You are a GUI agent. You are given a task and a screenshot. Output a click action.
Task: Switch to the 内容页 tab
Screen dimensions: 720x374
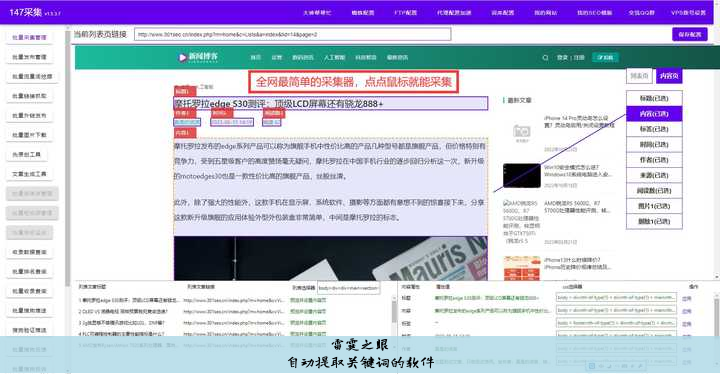[669, 76]
